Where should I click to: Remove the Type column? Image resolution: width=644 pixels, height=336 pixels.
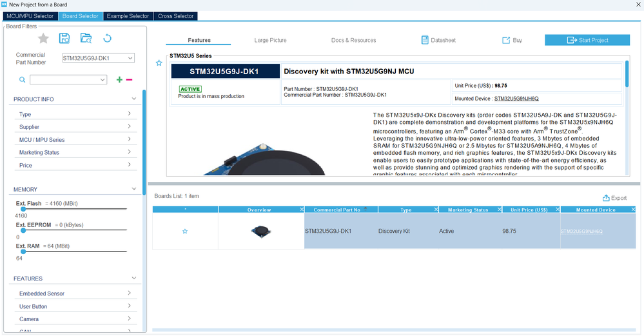pos(436,210)
